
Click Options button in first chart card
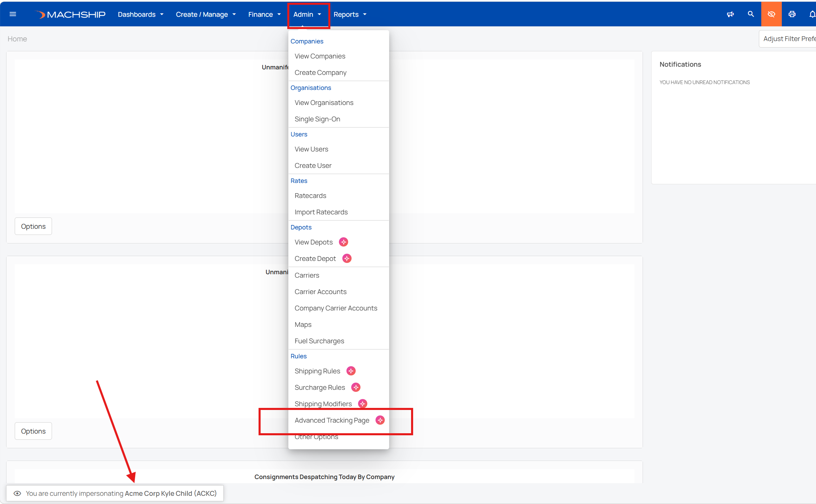[x=33, y=226]
